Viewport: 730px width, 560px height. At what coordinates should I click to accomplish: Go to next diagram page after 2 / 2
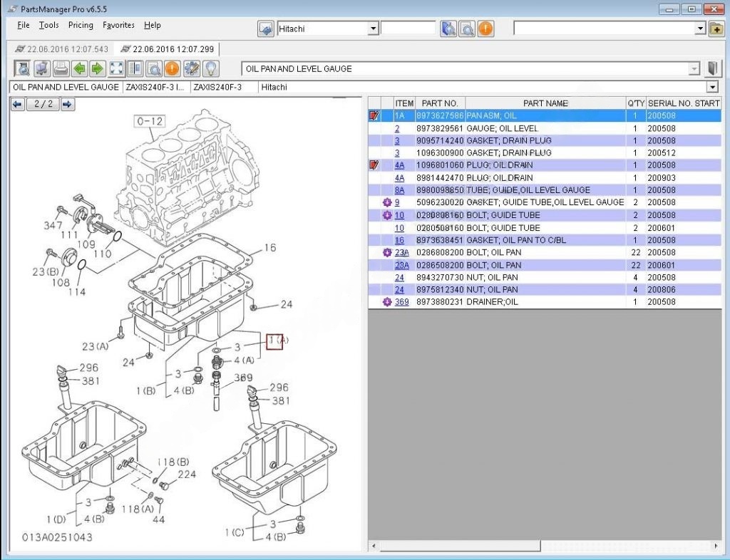coord(67,105)
